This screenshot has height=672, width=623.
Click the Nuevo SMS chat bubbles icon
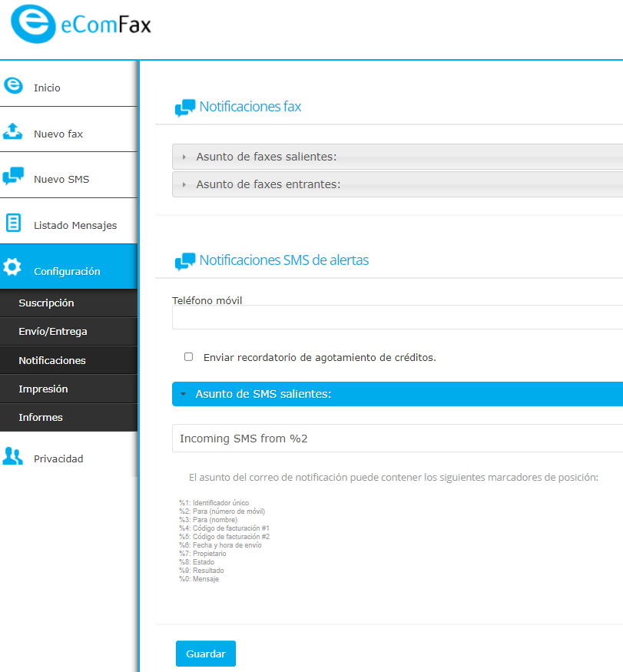pos(13,176)
